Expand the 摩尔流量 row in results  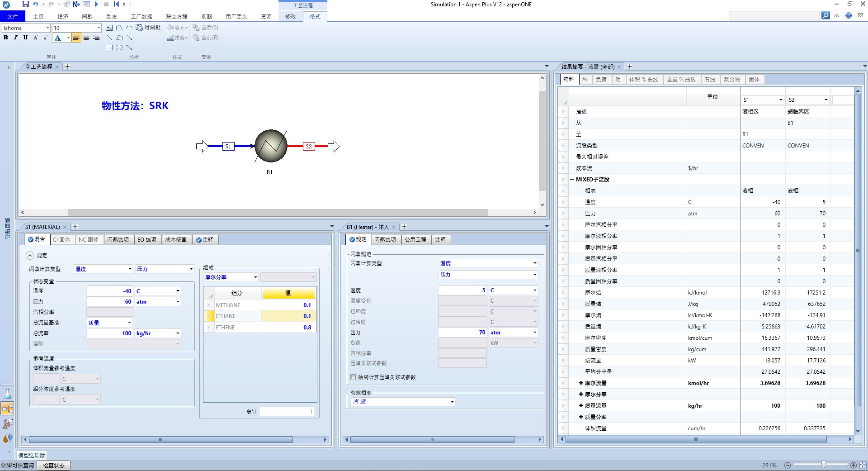click(581, 383)
